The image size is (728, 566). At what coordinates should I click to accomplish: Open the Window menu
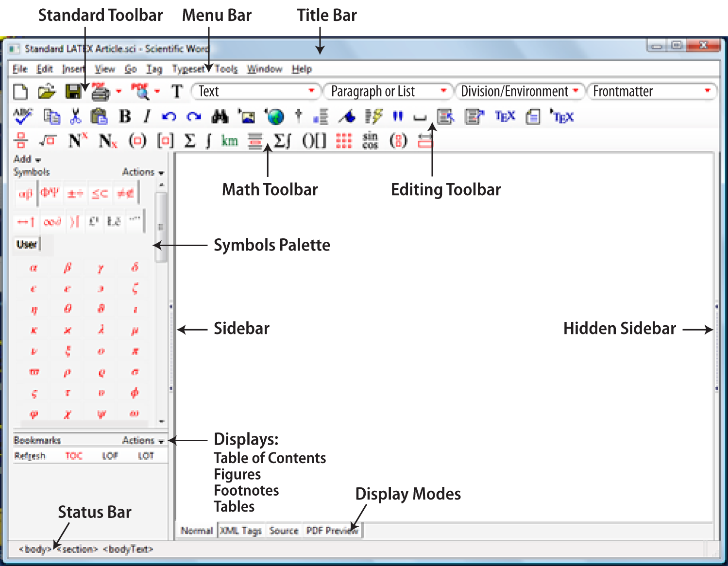pyautogui.click(x=265, y=69)
